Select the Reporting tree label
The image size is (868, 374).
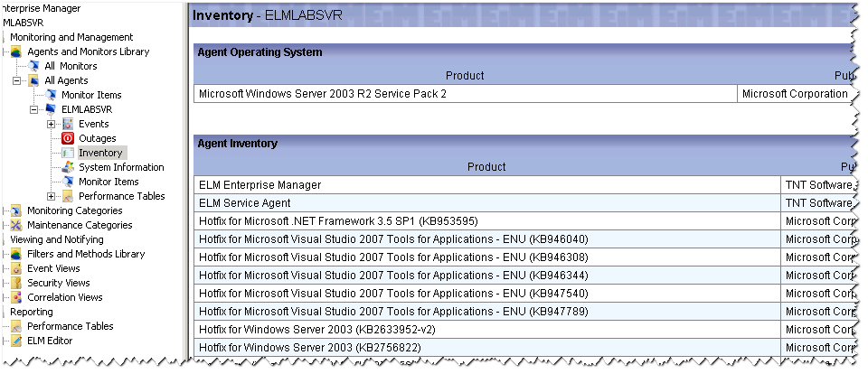click(32, 312)
